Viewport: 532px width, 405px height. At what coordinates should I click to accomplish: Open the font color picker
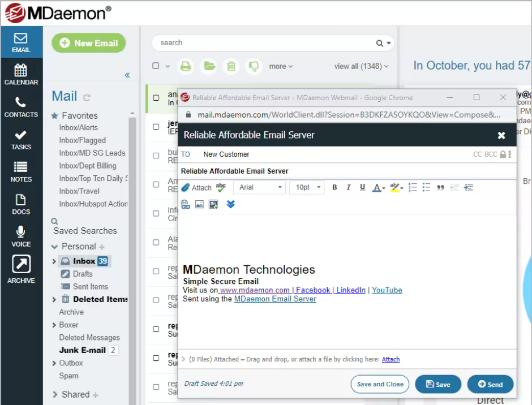pos(378,187)
